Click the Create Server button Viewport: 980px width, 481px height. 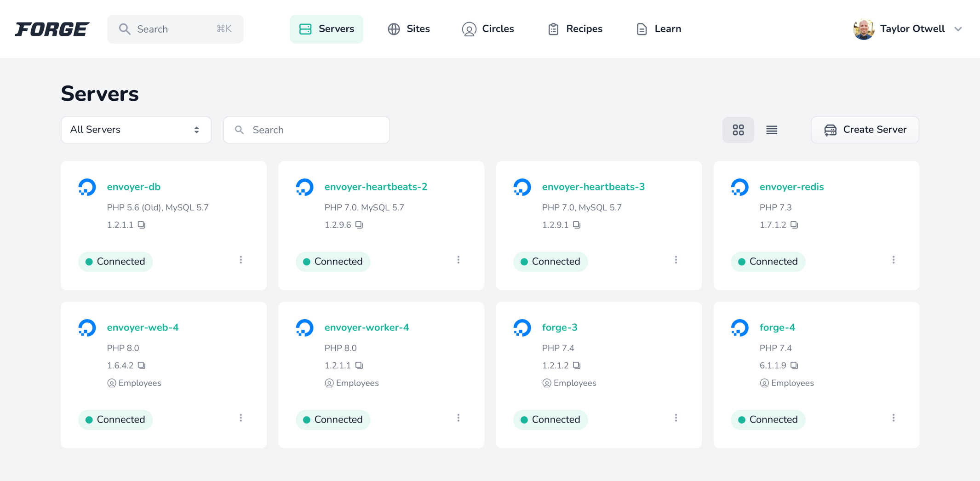(x=865, y=130)
